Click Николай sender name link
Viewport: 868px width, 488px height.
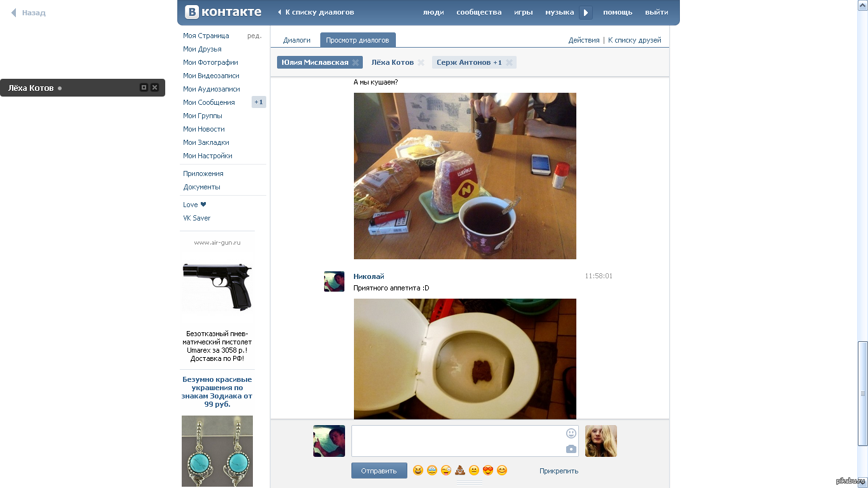[369, 276]
